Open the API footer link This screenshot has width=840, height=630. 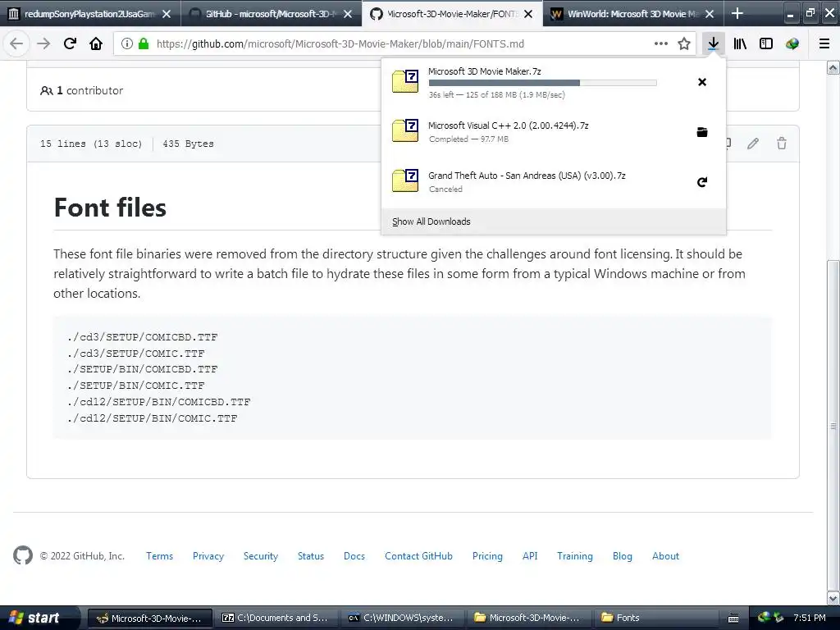point(530,556)
